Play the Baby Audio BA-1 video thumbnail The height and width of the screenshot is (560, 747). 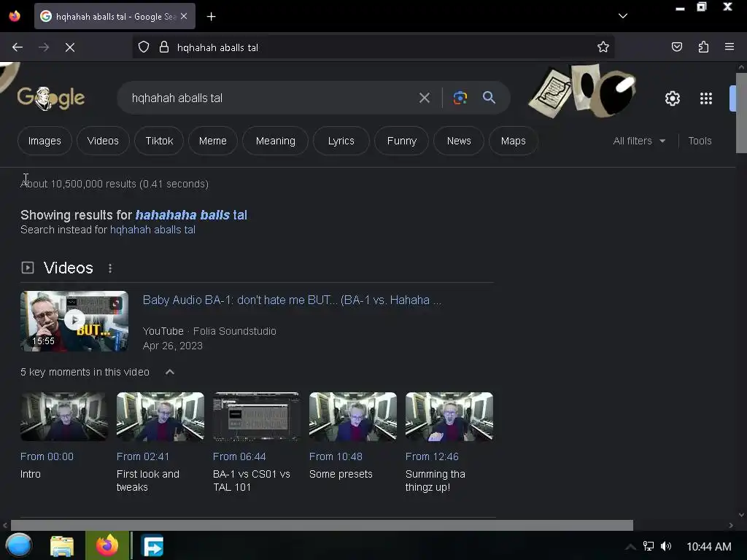(74, 321)
